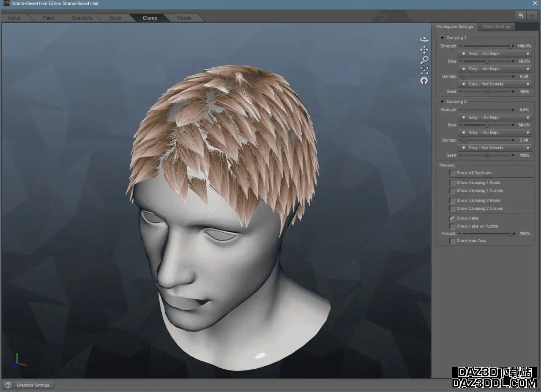Collapse the Clumping 2 section
541x392 pixels.
point(442,101)
